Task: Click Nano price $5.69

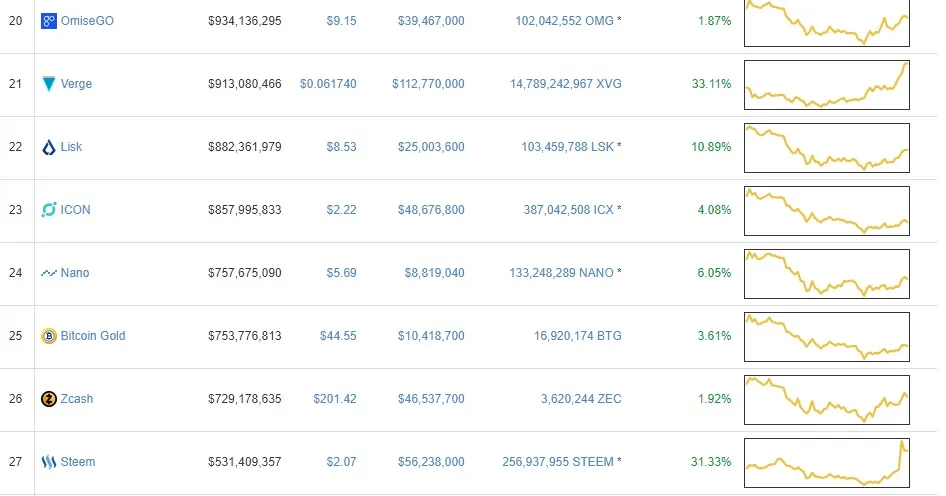Action: (x=341, y=273)
